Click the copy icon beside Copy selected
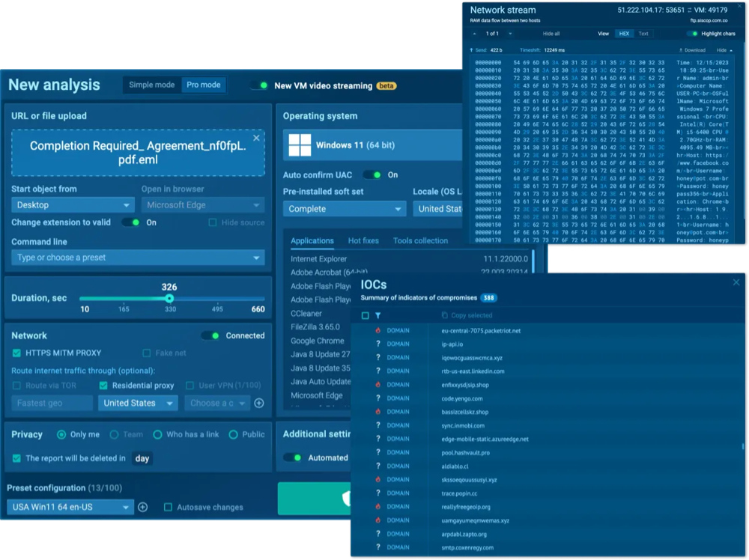This screenshot has height=560, width=749. coord(445,315)
